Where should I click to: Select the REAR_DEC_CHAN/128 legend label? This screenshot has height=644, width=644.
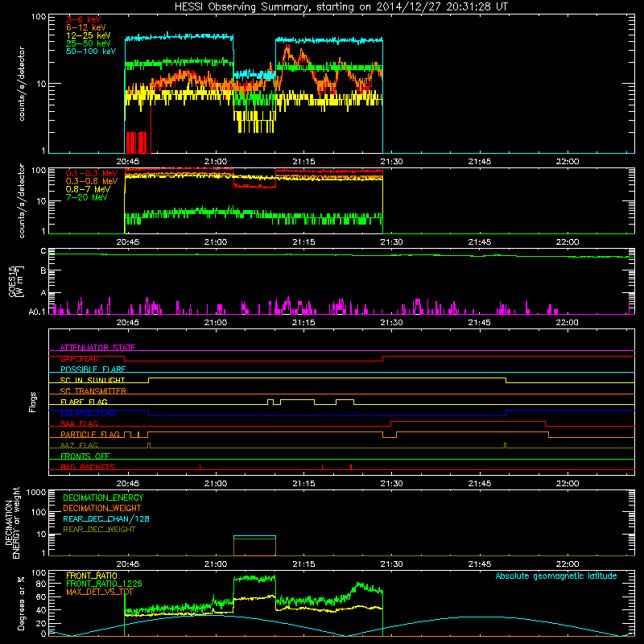click(106, 518)
